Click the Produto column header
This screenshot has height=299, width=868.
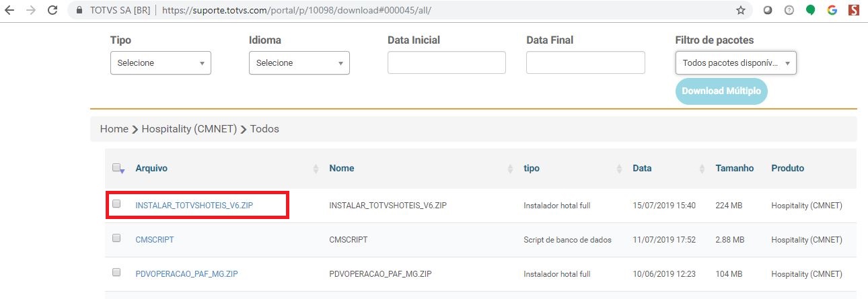tap(787, 168)
